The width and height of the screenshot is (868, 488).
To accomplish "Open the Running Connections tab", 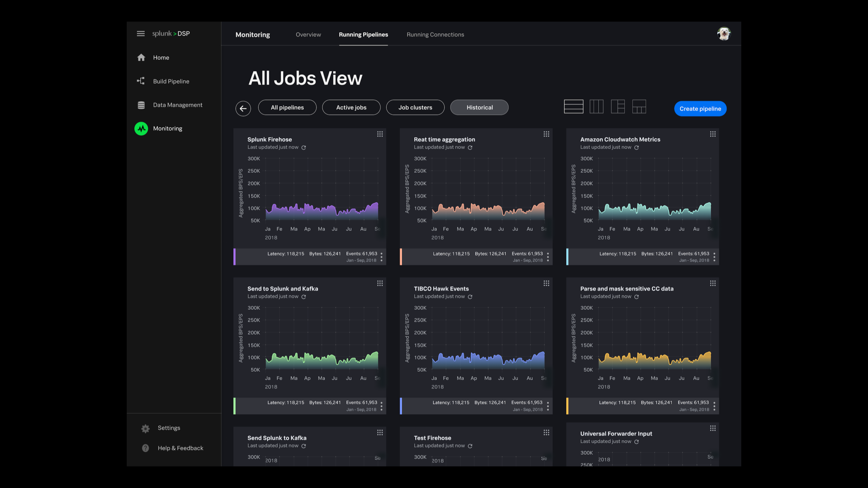I will tap(435, 35).
